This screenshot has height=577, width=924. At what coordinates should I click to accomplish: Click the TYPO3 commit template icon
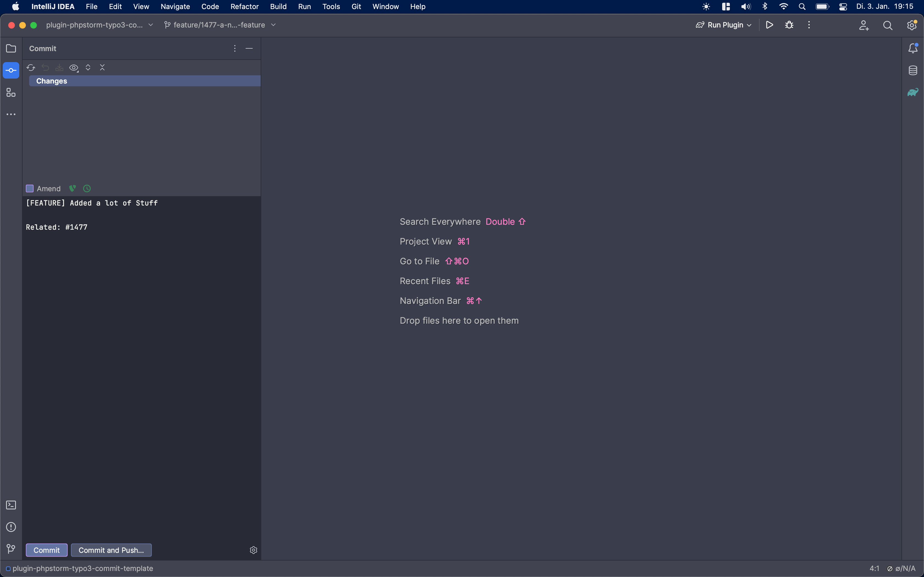coord(72,188)
